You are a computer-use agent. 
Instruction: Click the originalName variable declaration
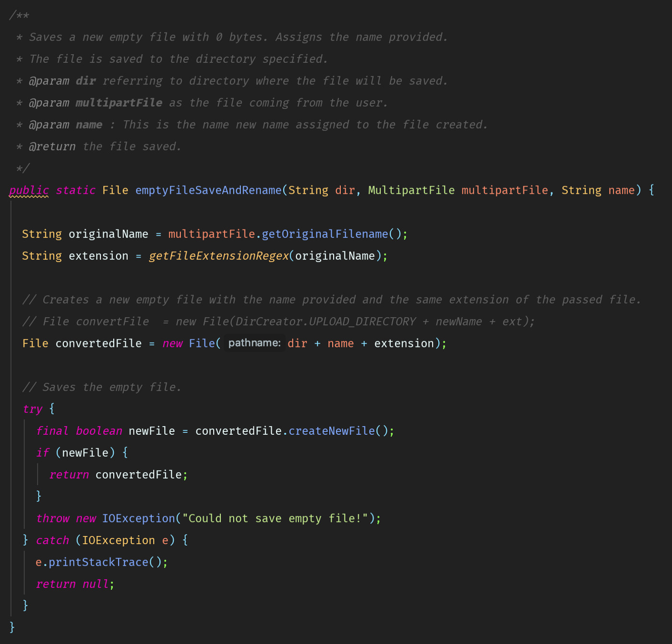pos(108,234)
